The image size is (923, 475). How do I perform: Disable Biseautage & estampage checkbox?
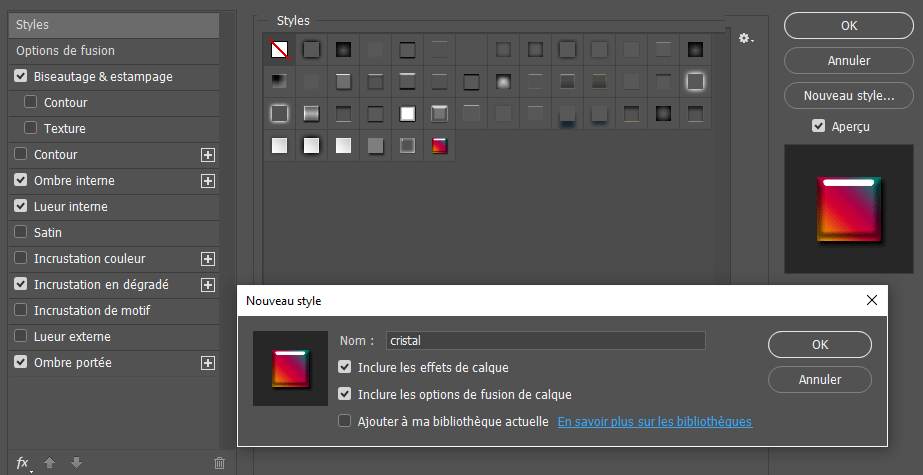pos(21,77)
